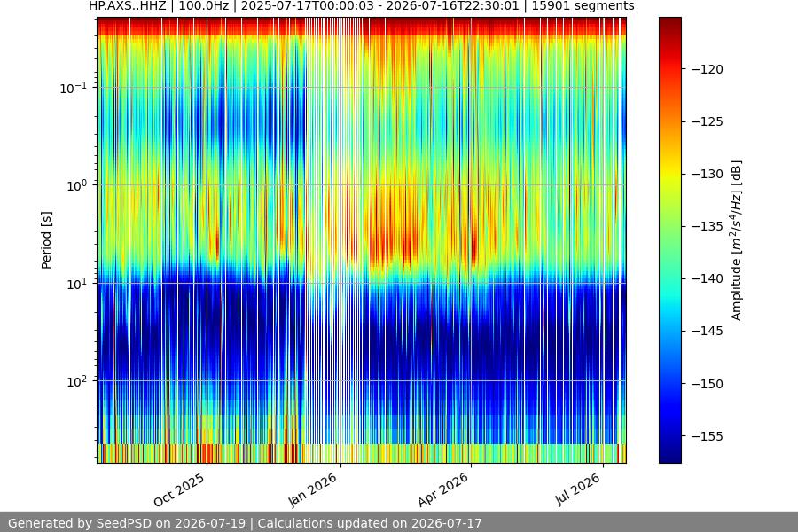Screen dimensions: 798x532
Task: Click the 'Jan 2026' x-axis label
Action: 312,489
